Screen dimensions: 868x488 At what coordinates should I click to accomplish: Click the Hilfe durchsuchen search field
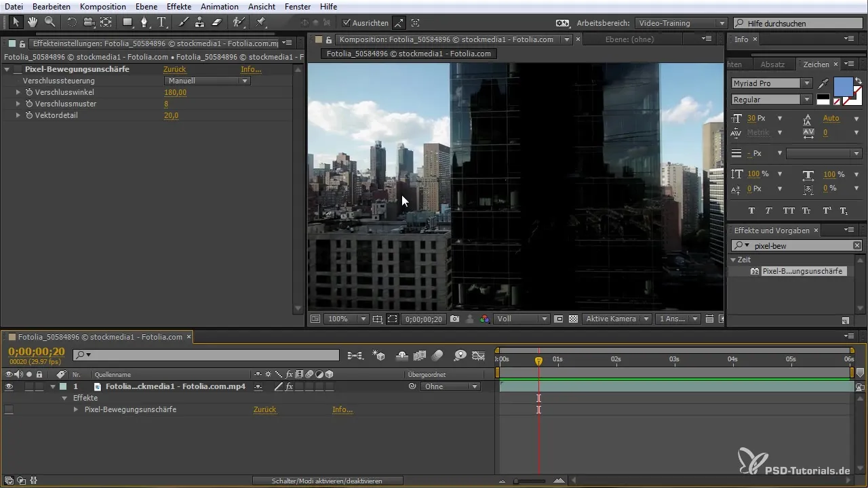click(799, 23)
